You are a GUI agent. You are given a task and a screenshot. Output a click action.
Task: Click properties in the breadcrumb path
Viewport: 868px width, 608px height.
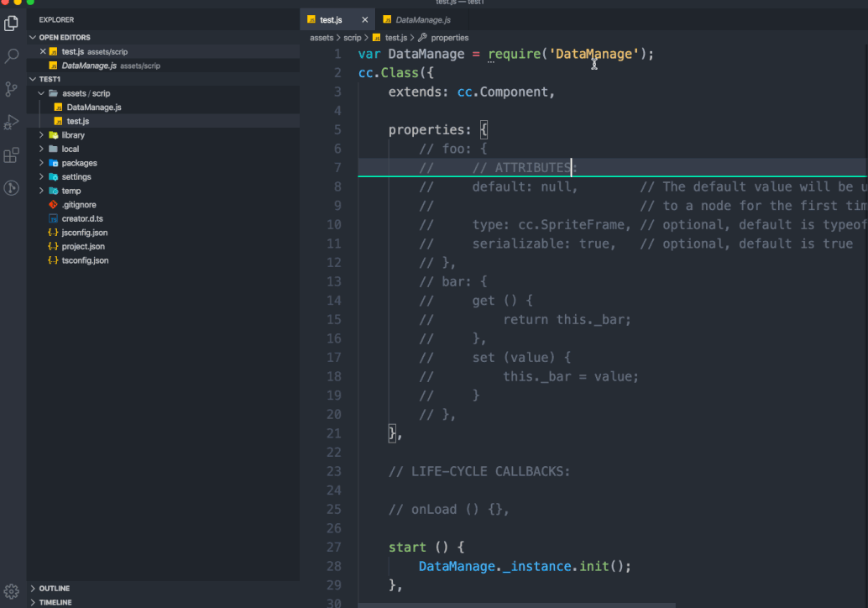click(448, 38)
